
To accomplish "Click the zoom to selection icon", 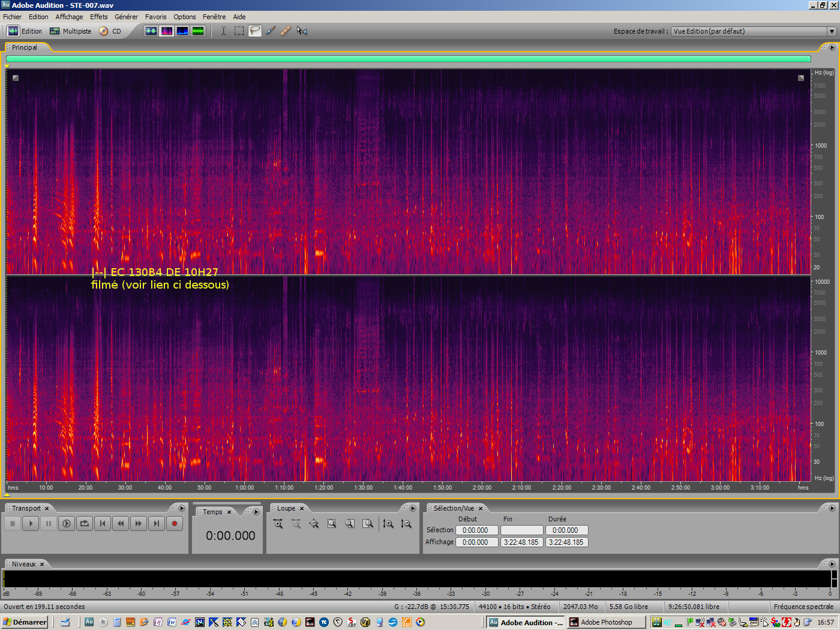I will [332, 523].
